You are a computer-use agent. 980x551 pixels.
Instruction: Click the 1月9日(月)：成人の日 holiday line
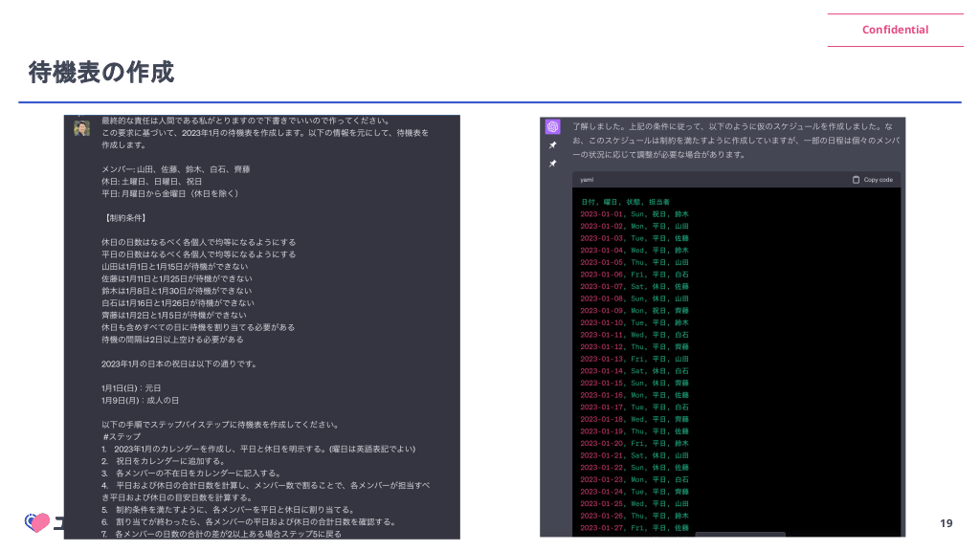pos(140,400)
